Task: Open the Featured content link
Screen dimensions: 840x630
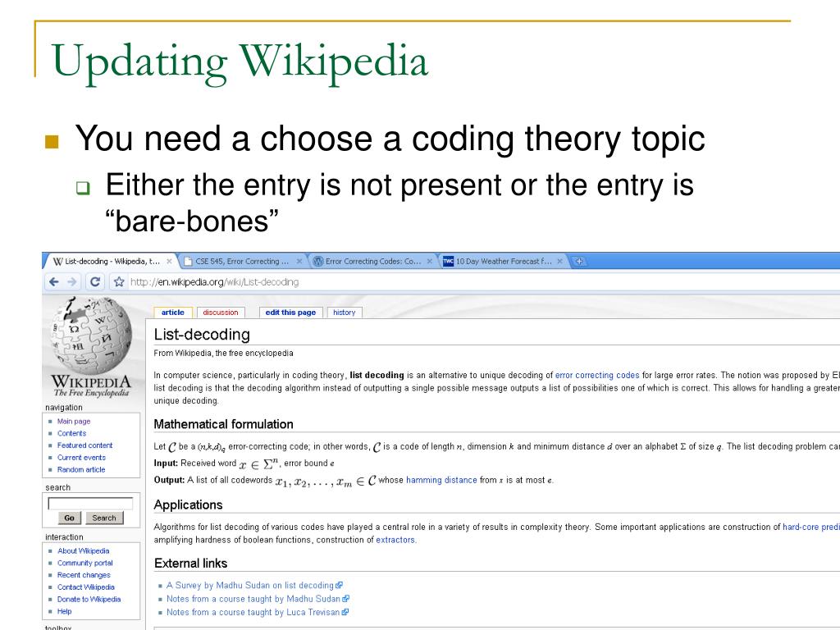Action: click(x=85, y=445)
